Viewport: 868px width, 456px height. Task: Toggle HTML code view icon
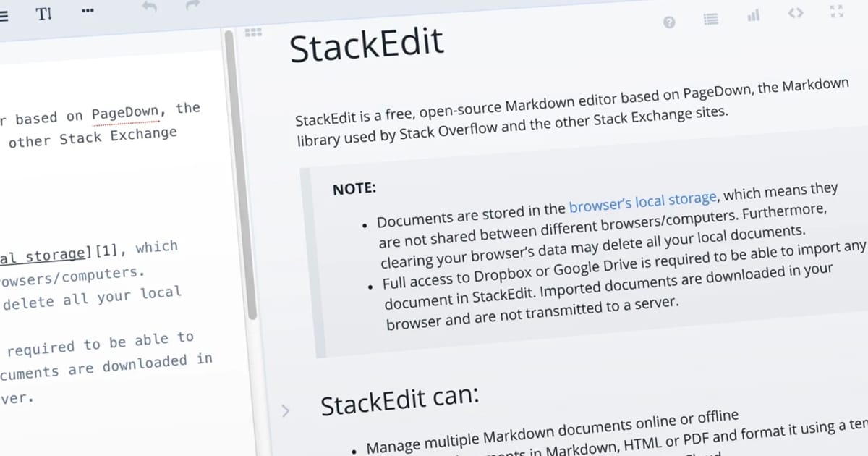(796, 12)
